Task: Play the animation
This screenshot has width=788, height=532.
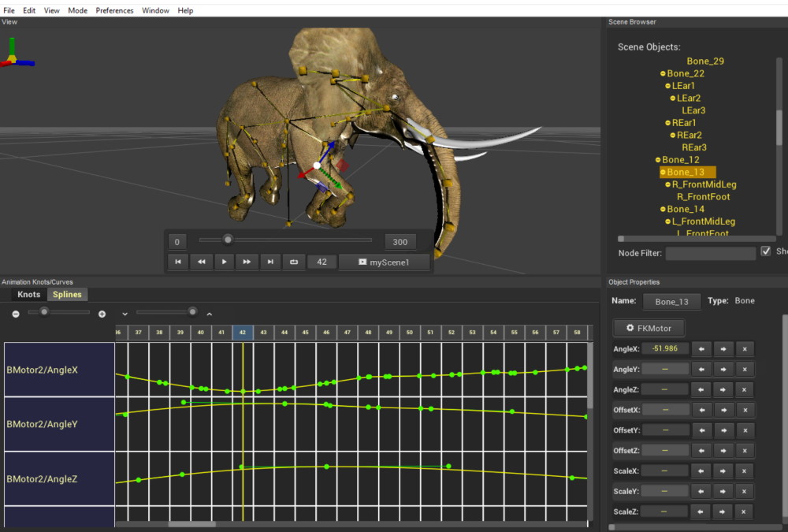Action: (224, 262)
